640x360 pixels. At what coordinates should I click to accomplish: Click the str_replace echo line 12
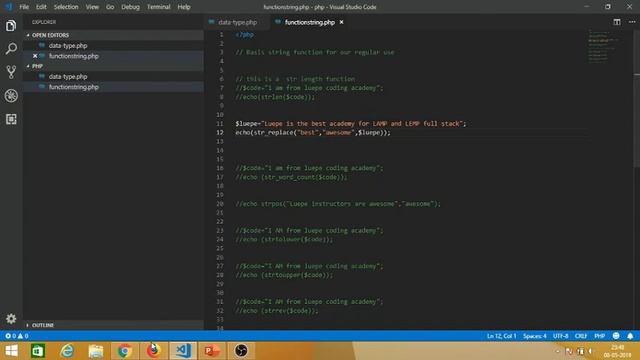[x=313, y=132]
